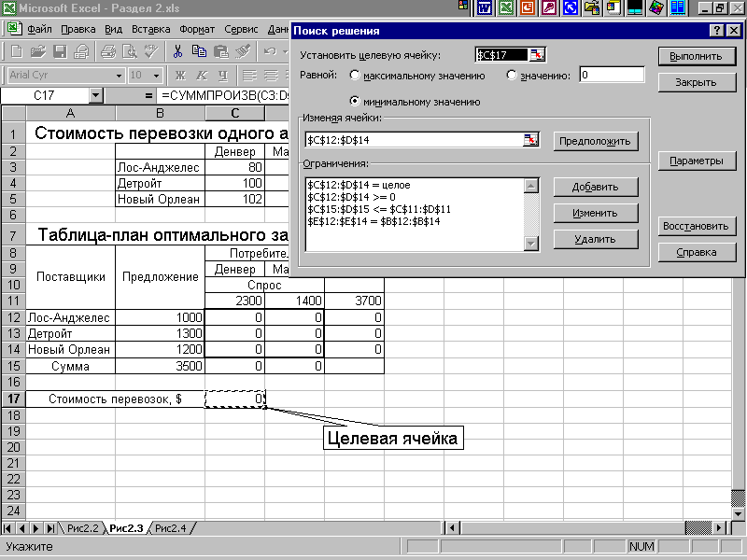The width and height of the screenshot is (747, 560).
Task: Toggle bold with the Ж button
Action: coord(180,76)
